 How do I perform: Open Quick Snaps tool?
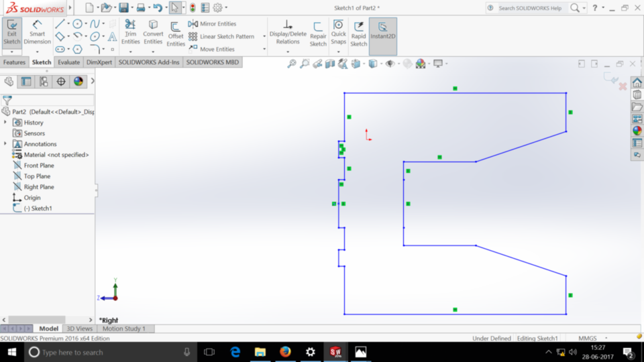(x=338, y=32)
